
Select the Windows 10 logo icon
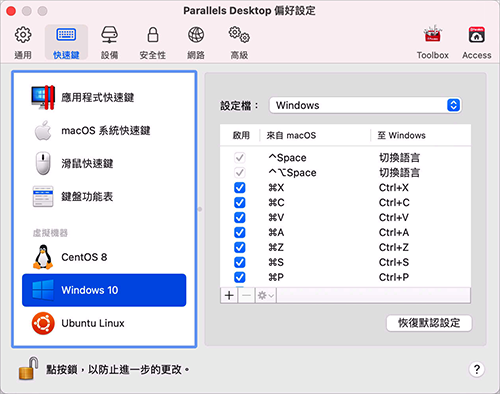point(43,290)
